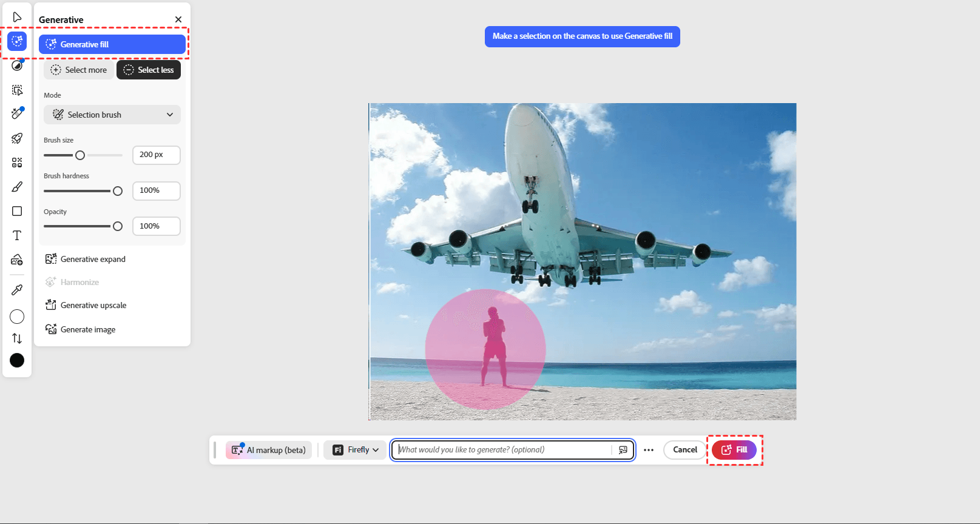
Task: Toggle Select less mode
Action: click(149, 70)
